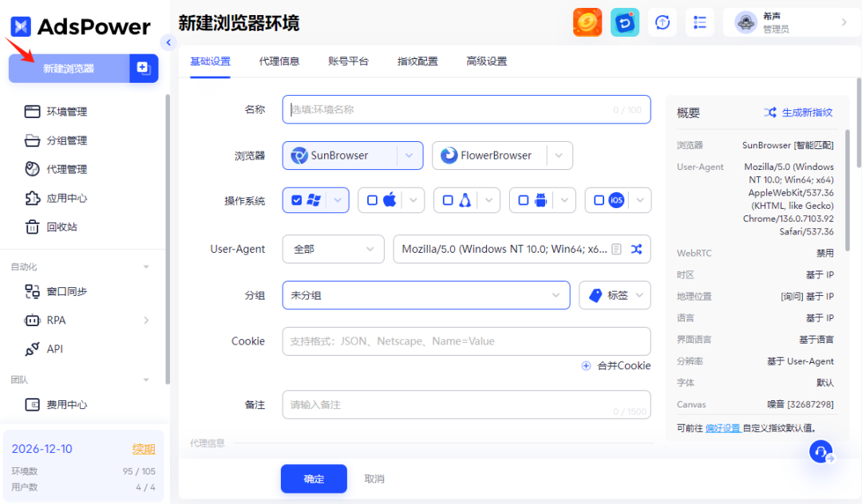Switch to the 代理信息 tab
862x504 pixels.
(279, 61)
